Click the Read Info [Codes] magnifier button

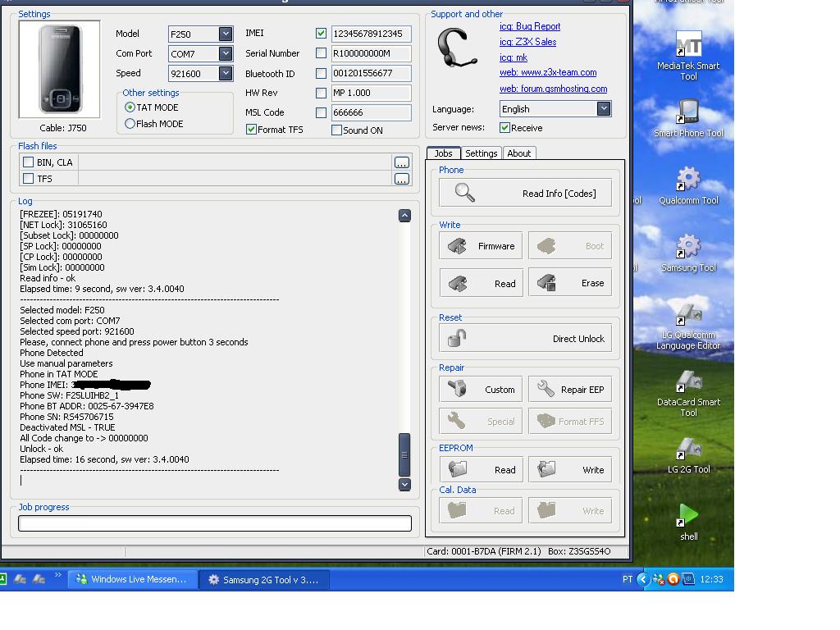(x=525, y=194)
